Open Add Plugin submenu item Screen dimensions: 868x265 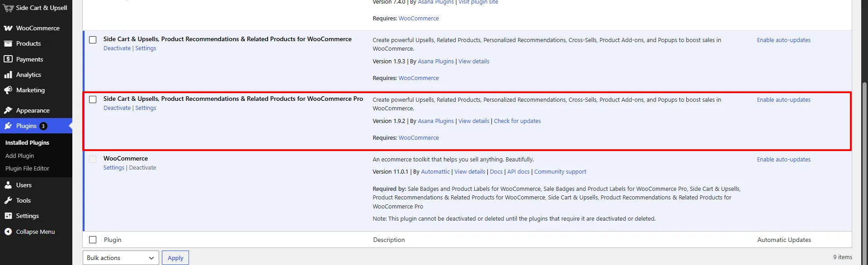19,156
